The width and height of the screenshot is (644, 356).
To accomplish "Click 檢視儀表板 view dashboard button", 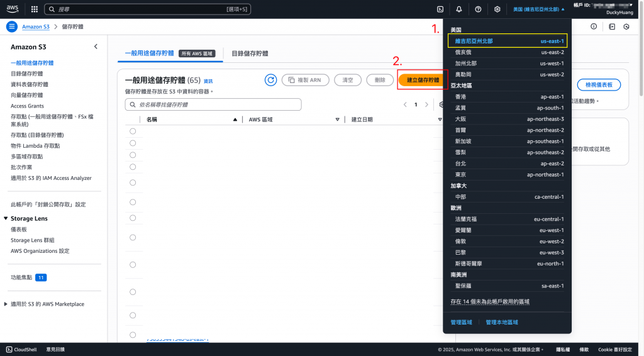I will click(x=599, y=84).
